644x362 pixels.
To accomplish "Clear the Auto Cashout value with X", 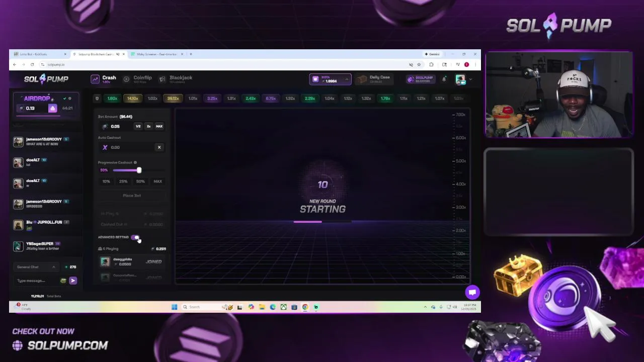I will click(x=159, y=147).
